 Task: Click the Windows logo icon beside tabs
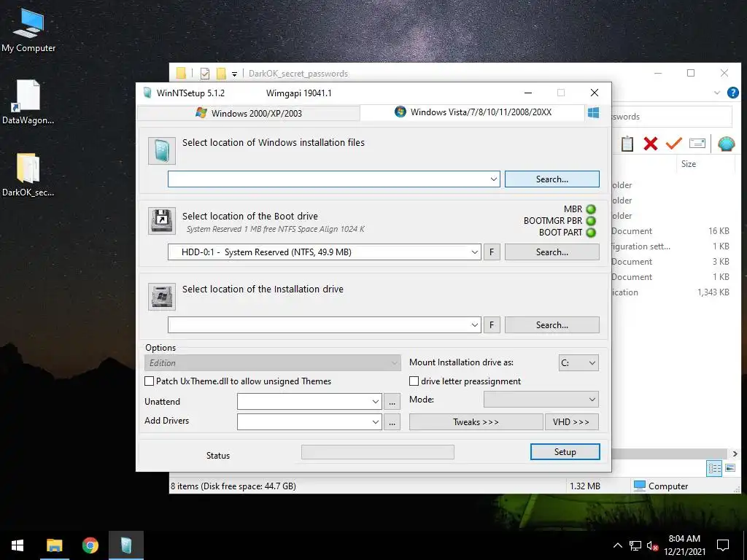pyautogui.click(x=594, y=113)
